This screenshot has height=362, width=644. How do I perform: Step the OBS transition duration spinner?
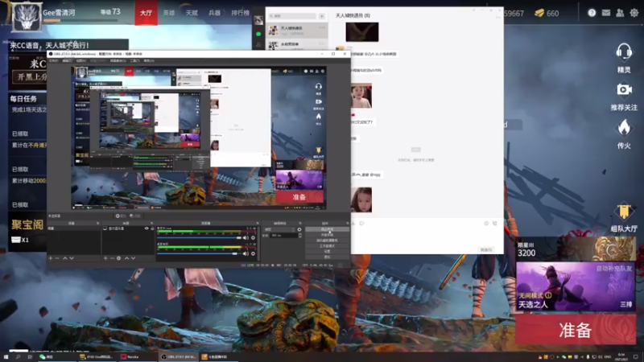click(299, 236)
